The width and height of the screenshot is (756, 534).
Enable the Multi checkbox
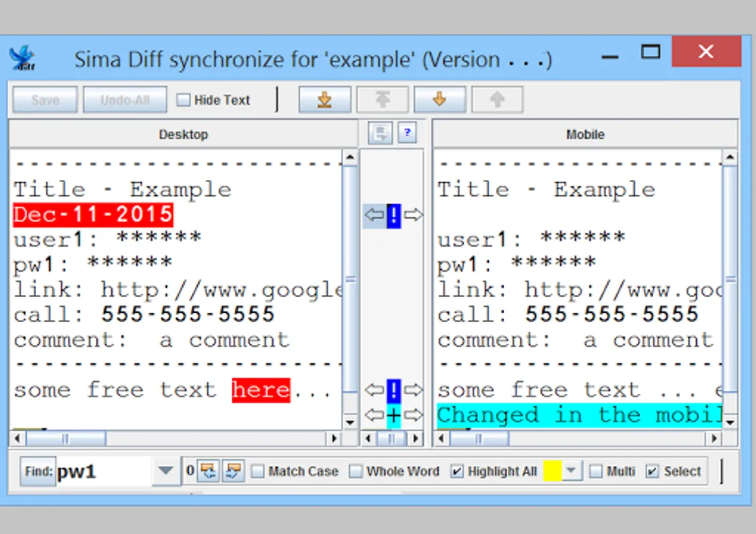tap(596, 472)
